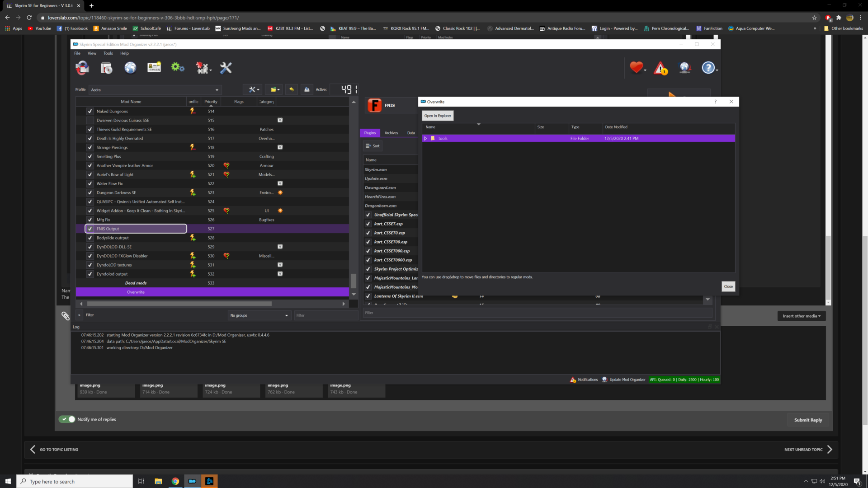Open Settings wrench and screwdriver icon
Image resolution: width=868 pixels, height=488 pixels.
(x=226, y=68)
